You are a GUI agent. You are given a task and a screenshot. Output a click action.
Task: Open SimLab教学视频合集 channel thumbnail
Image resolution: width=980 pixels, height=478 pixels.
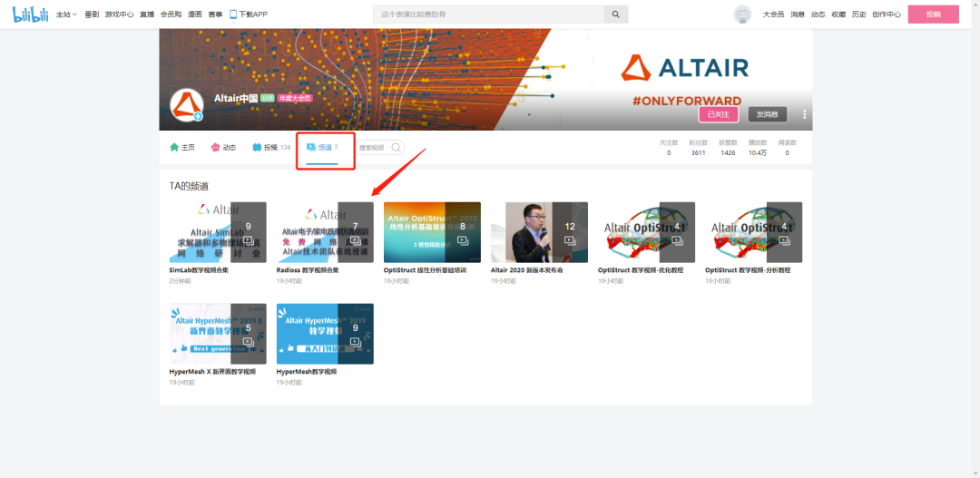(218, 232)
